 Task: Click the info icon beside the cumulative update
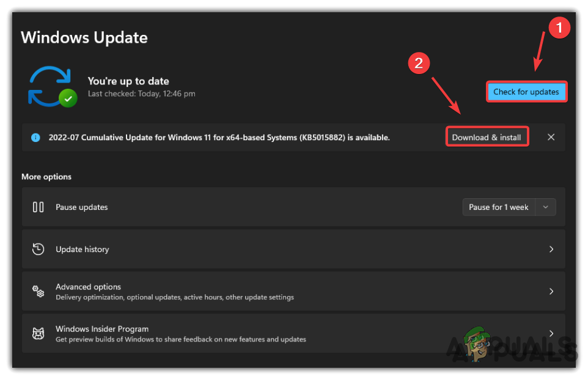[x=35, y=137]
